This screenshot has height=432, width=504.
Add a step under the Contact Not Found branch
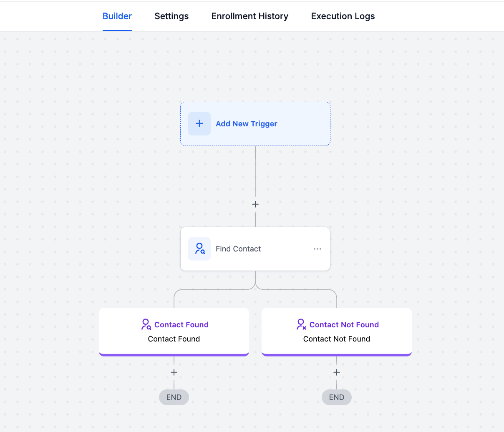[x=337, y=372]
